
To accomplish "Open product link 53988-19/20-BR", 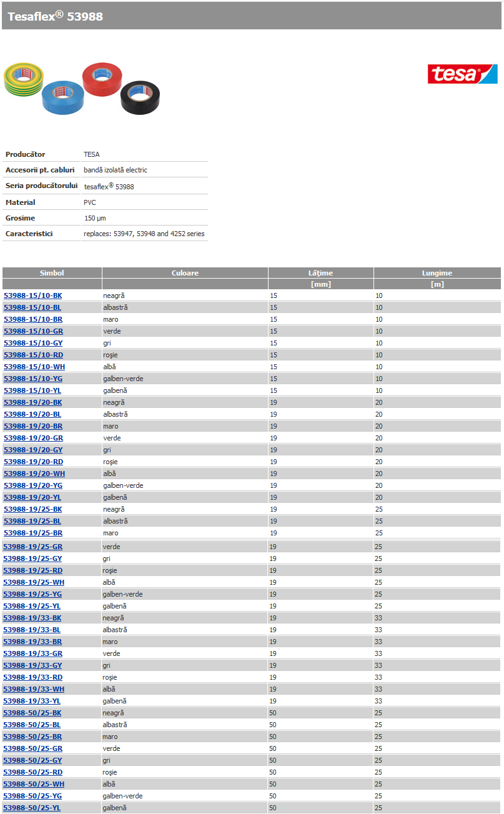I will pos(33,426).
